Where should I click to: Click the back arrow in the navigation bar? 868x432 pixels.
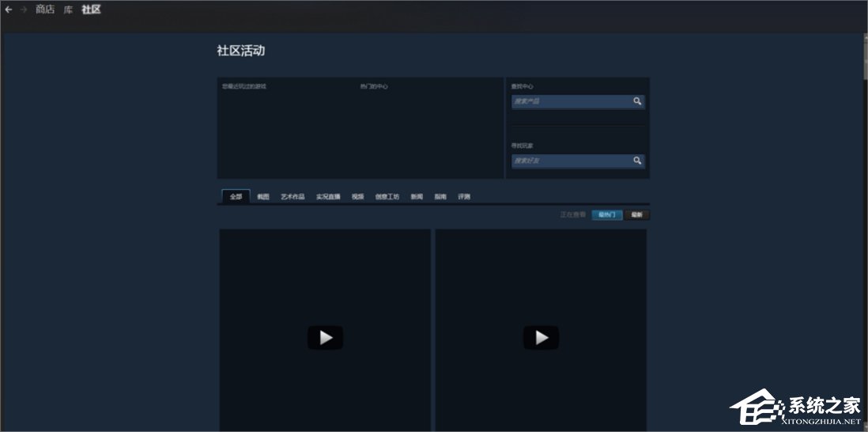click(x=9, y=9)
